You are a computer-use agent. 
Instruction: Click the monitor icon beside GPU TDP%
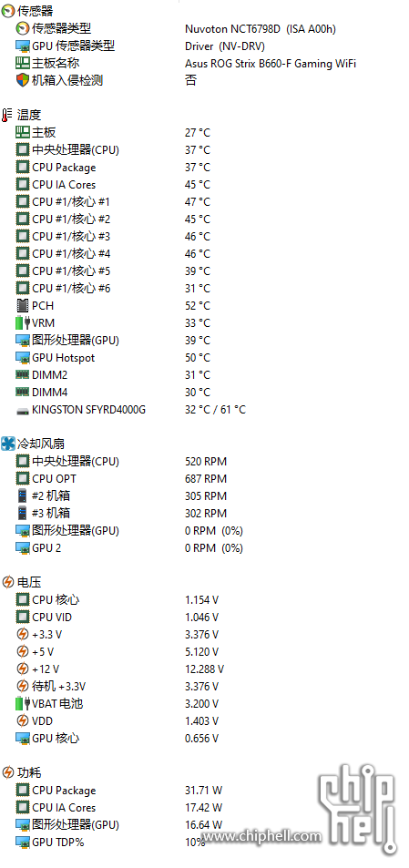click(x=23, y=842)
